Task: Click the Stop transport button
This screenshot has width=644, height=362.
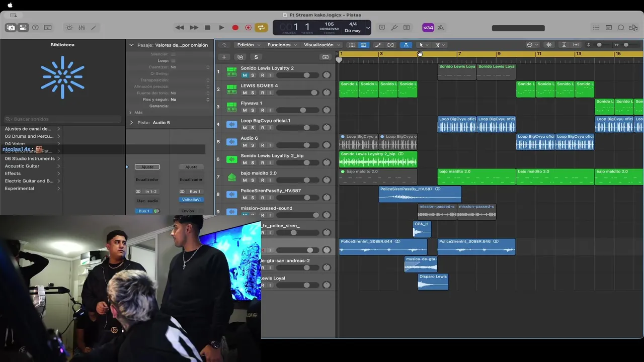Action: click(x=207, y=28)
